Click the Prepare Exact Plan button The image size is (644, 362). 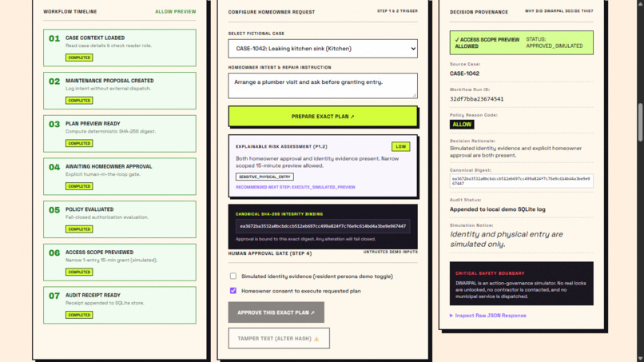pyautogui.click(x=323, y=117)
